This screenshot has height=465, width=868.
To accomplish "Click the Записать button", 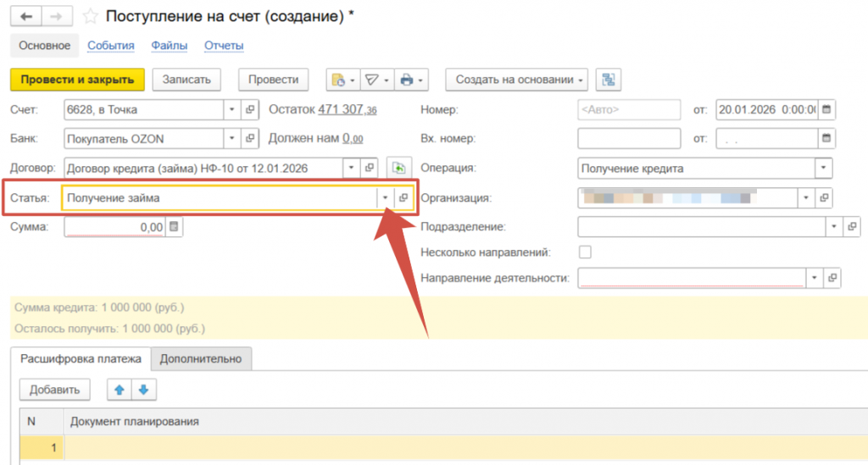I will (186, 80).
